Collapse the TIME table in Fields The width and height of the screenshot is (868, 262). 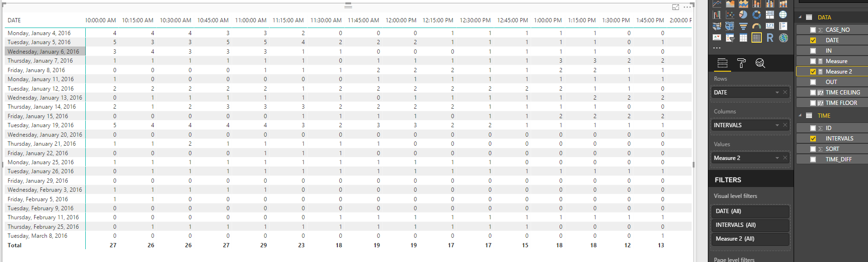[800, 115]
